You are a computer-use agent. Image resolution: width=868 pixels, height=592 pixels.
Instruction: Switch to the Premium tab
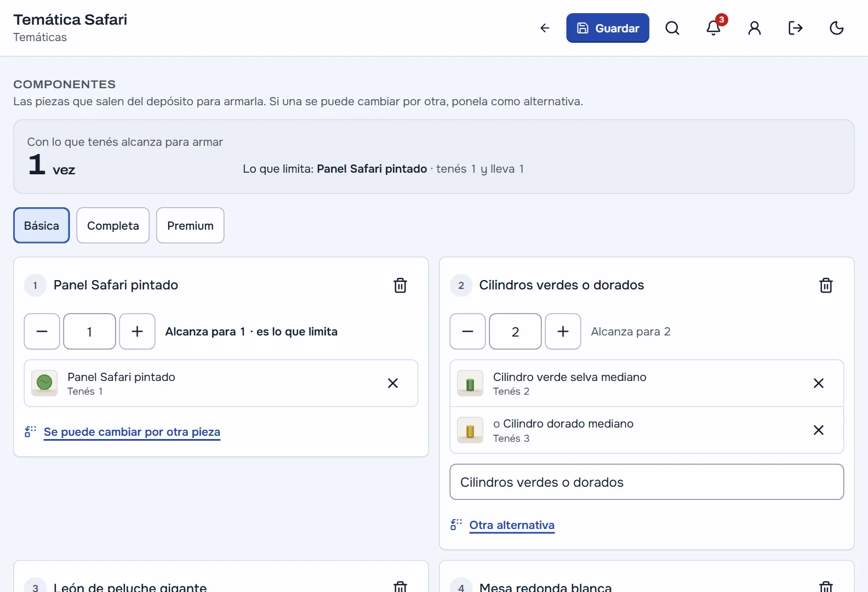click(190, 225)
